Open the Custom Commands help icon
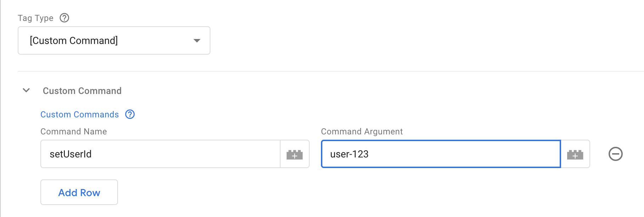This screenshot has height=217, width=644. pos(130,114)
